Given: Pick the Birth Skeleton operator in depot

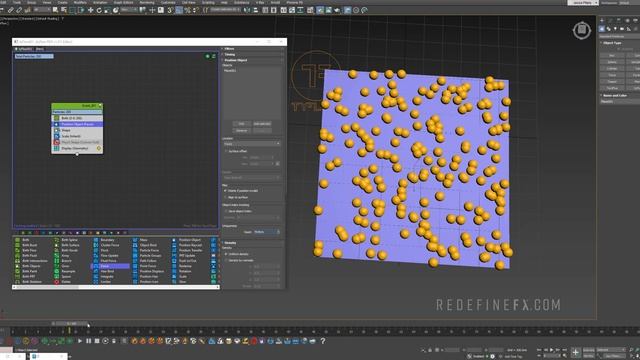Looking at the screenshot, I should tap(29, 282).
